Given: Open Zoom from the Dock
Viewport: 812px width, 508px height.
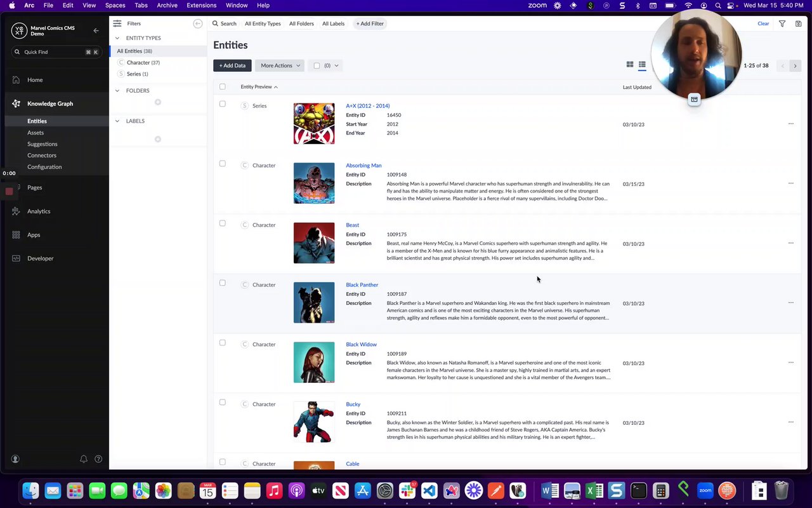Looking at the screenshot, I should point(705,490).
